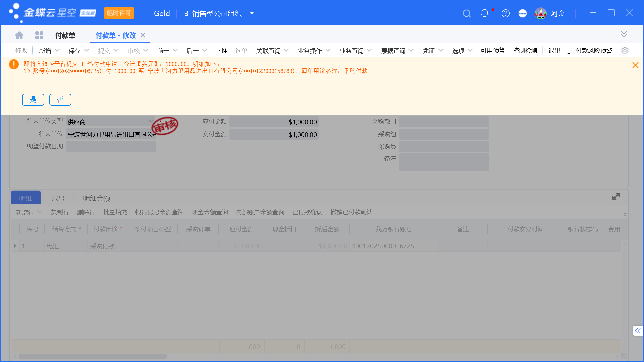Click 撤销已付款确认
The height and width of the screenshot is (362, 644).
(x=351, y=212)
